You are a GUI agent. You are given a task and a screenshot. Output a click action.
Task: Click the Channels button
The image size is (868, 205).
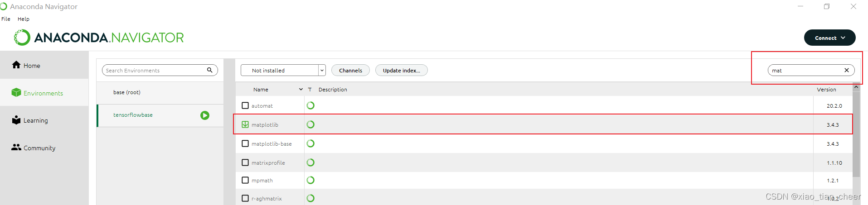[350, 70]
